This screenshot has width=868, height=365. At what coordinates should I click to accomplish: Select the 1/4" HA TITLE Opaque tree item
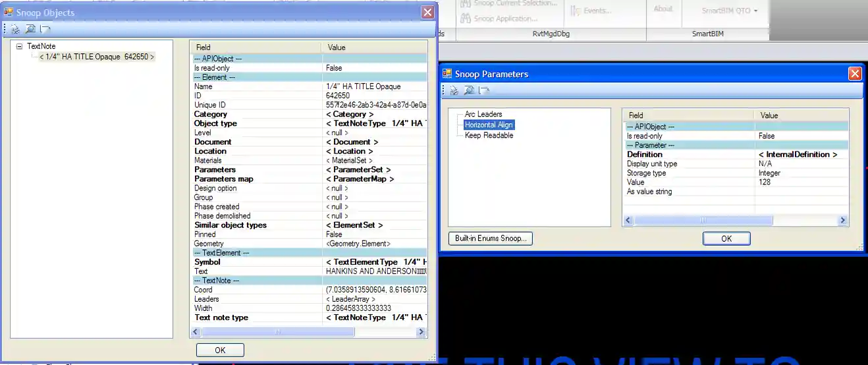click(x=97, y=57)
